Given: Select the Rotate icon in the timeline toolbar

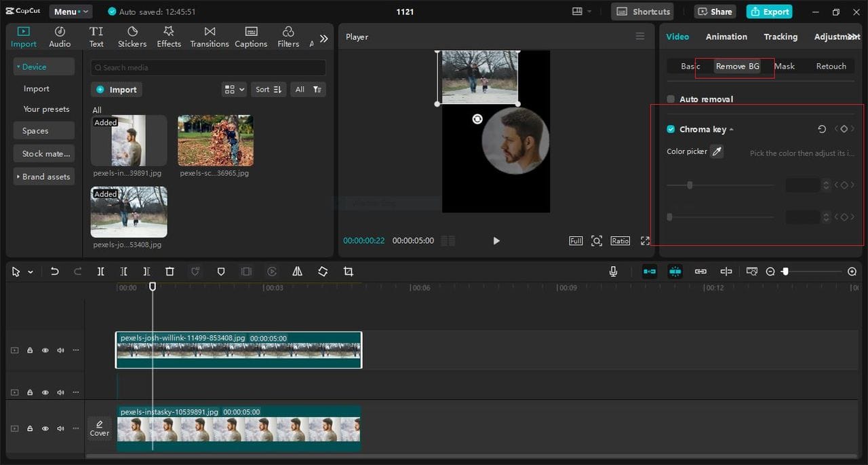Looking at the screenshot, I should (323, 272).
